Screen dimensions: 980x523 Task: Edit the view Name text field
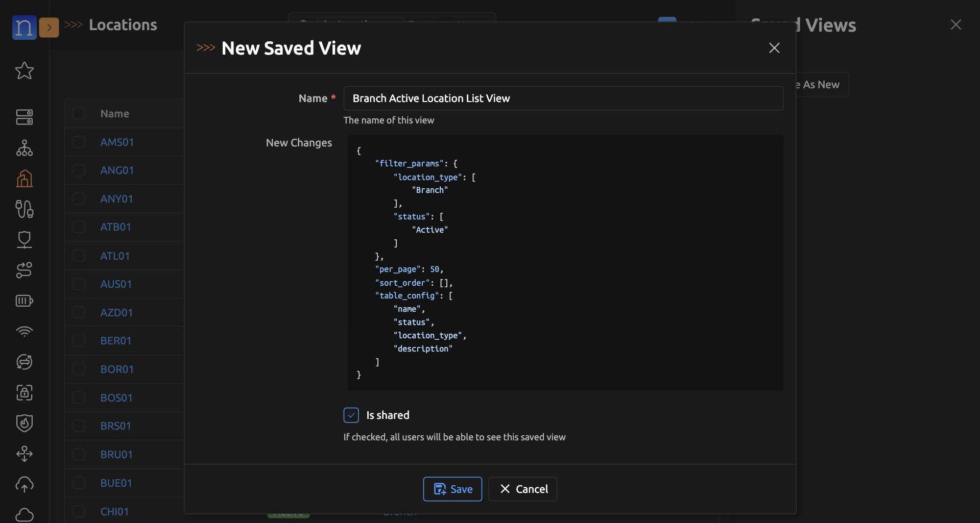pyautogui.click(x=563, y=98)
